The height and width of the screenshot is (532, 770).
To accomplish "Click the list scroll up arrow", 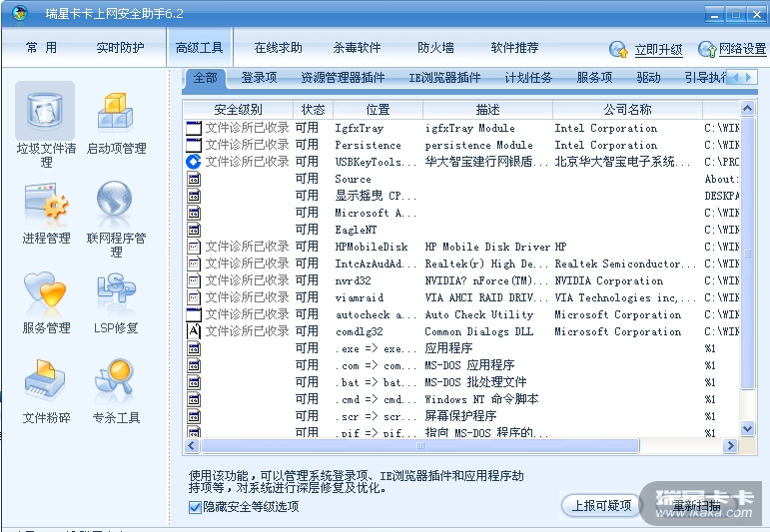I will click(x=747, y=109).
